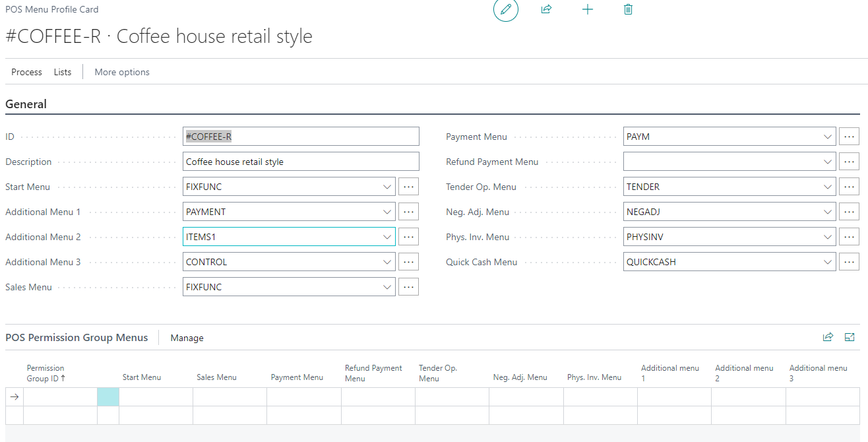This screenshot has height=442, width=868.
Task: Open the Process menu
Action: 26,72
